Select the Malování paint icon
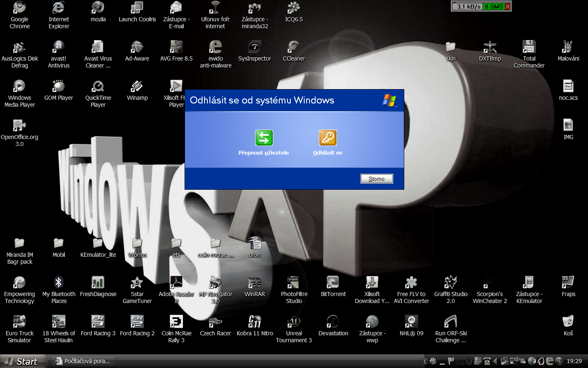The width and height of the screenshot is (588, 368). pos(568,47)
